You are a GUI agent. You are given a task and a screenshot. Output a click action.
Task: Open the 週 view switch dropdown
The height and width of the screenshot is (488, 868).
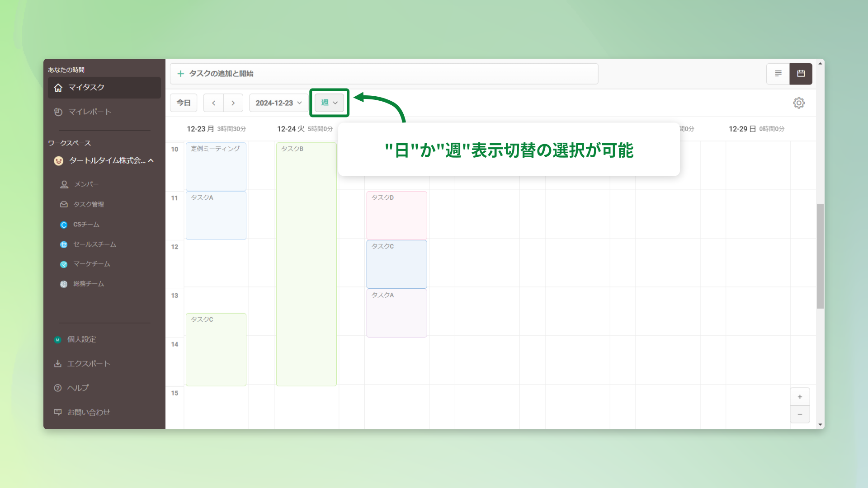pos(329,103)
